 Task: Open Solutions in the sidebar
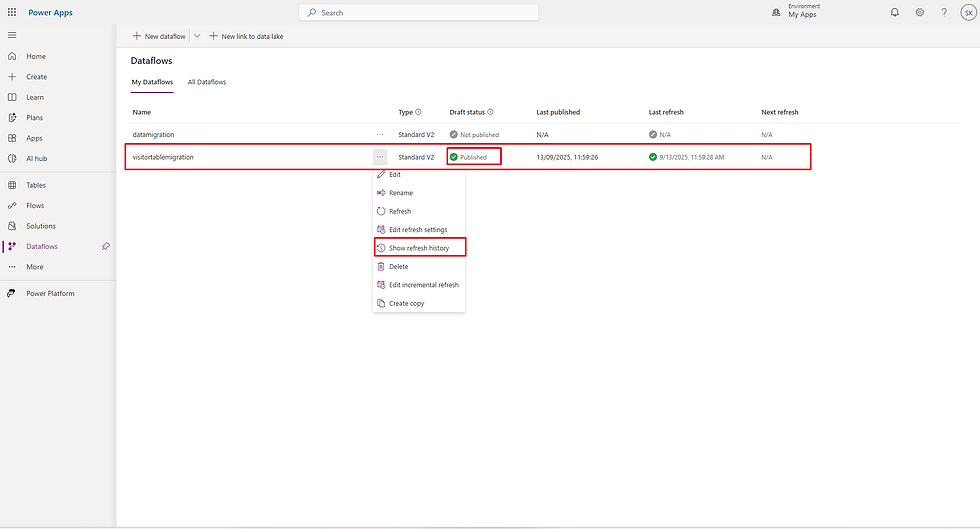click(x=41, y=226)
